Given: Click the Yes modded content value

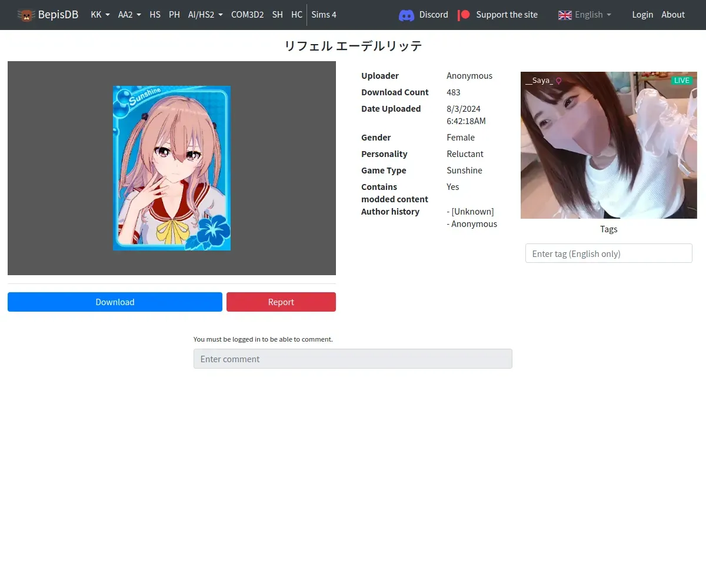Looking at the screenshot, I should (x=453, y=187).
